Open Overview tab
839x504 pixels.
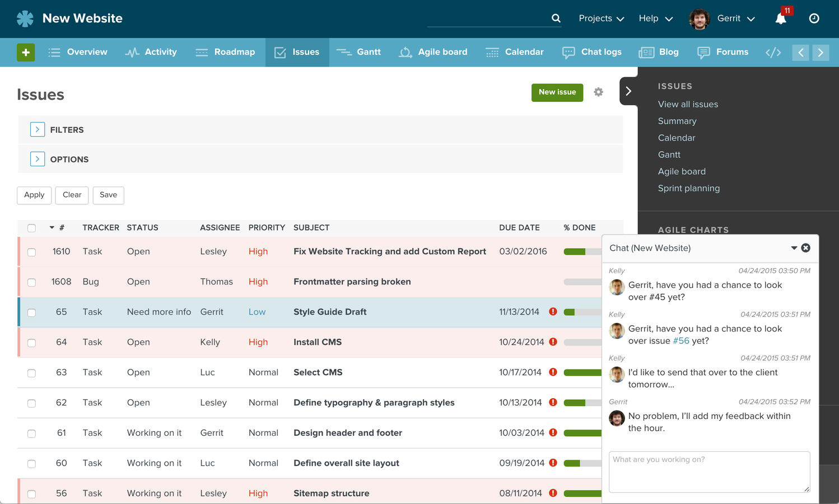point(78,52)
